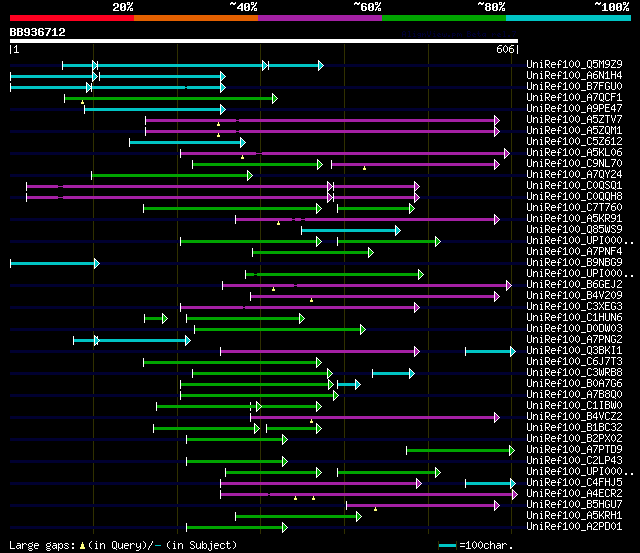The image size is (640, 553).
Task: Select UniRef100_A7QY24 in the hit list
Action: click(x=574, y=175)
